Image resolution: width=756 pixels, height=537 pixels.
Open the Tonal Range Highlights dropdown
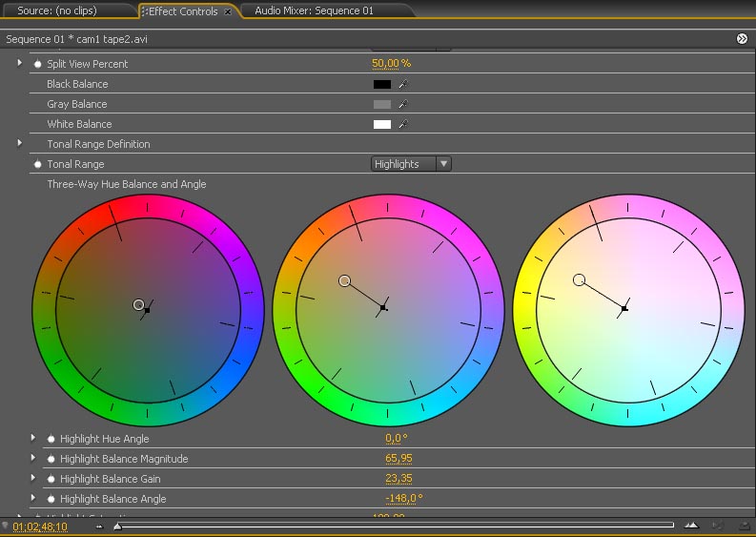click(411, 164)
